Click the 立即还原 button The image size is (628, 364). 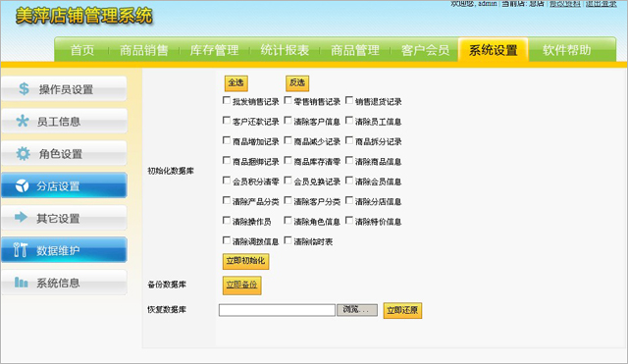(x=402, y=310)
